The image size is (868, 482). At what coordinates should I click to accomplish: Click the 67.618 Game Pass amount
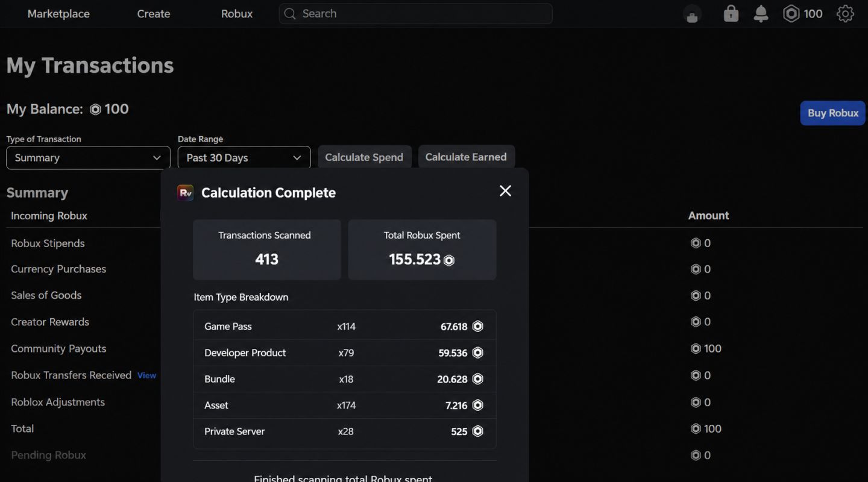454,327
